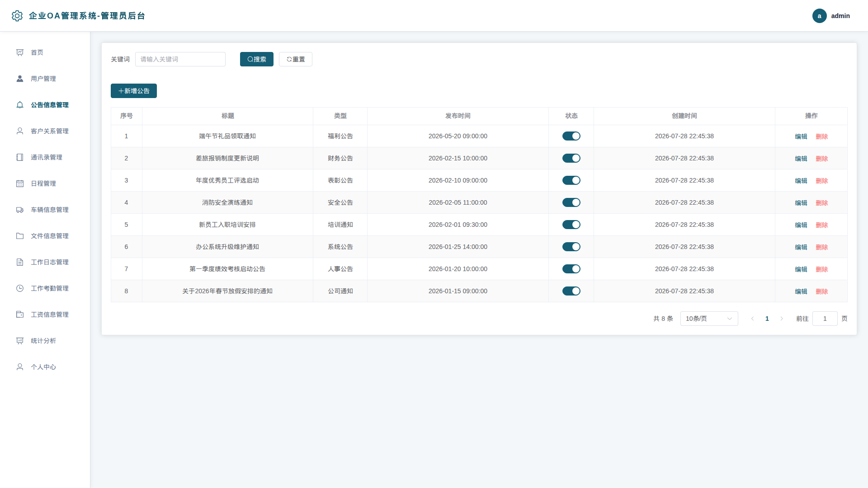
Task: Delete the 第一季度绩效考核启动公告 row
Action: tap(821, 269)
